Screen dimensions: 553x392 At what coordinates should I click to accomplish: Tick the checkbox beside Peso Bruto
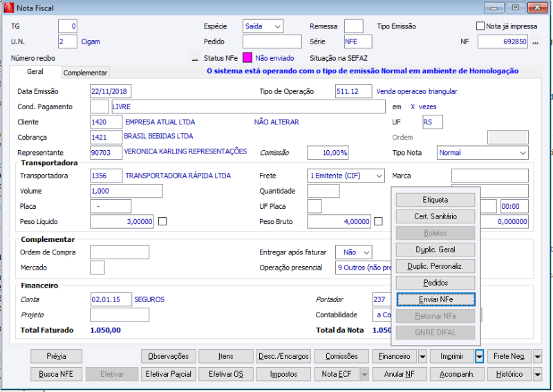pos(378,221)
